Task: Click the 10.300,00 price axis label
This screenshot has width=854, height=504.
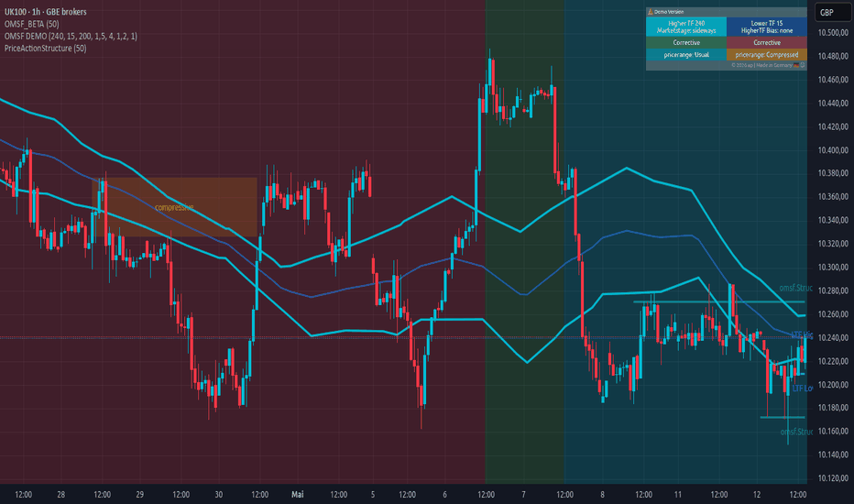Action: click(833, 267)
